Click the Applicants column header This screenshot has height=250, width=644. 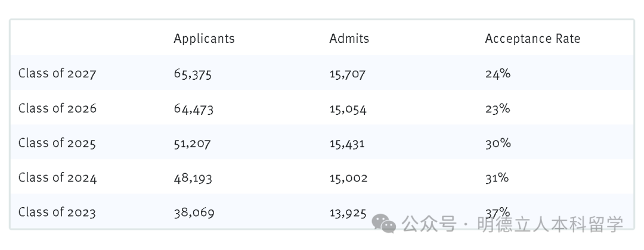204,39
